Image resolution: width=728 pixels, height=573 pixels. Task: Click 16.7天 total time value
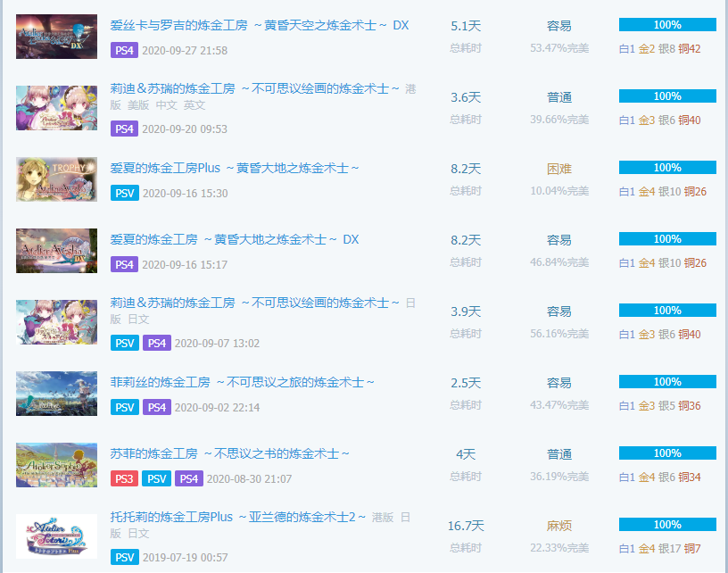(466, 526)
